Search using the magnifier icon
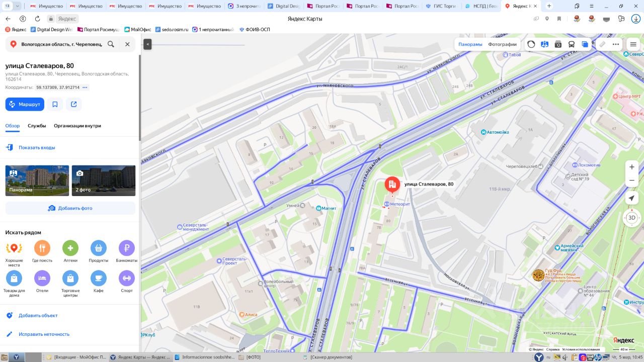The height and width of the screenshot is (362, 644). pos(111,44)
